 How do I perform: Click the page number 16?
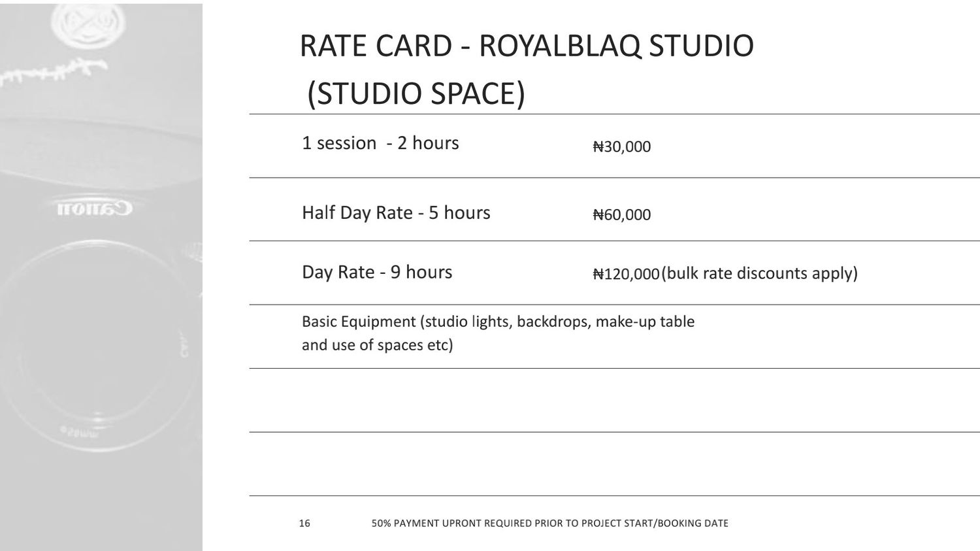[x=304, y=523]
